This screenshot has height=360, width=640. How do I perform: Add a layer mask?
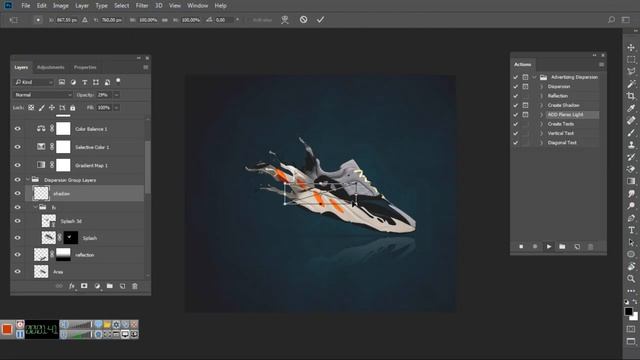pos(84,286)
